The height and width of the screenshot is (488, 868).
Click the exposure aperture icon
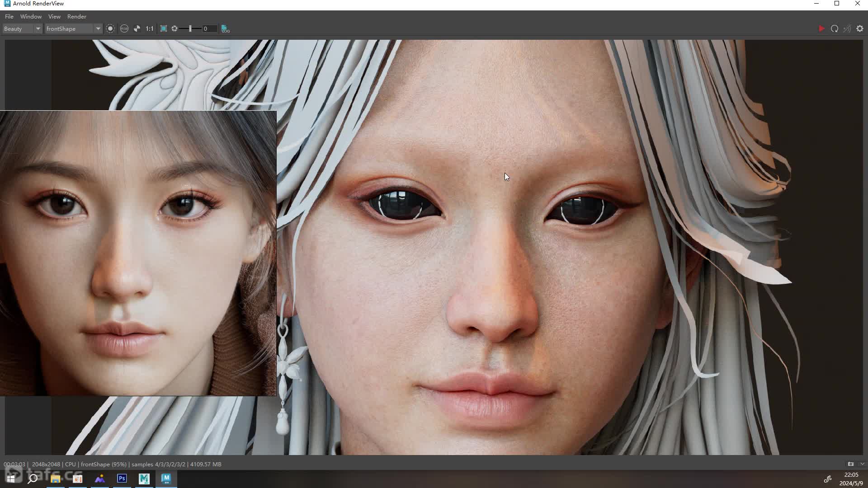click(x=175, y=28)
